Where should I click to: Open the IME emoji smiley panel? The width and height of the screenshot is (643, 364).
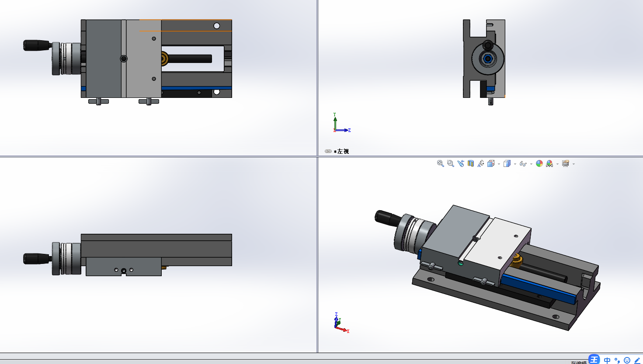(627, 361)
